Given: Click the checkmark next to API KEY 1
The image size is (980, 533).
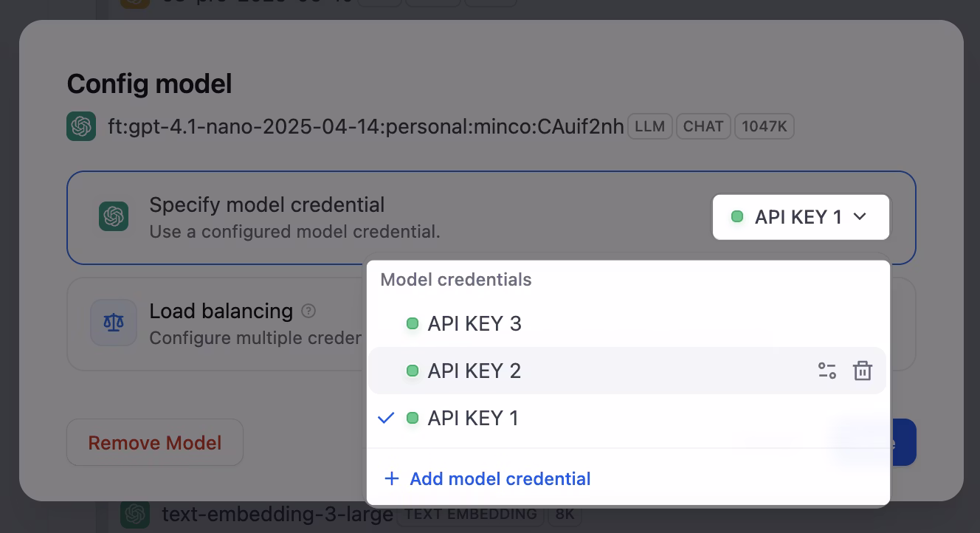Looking at the screenshot, I should click(385, 418).
